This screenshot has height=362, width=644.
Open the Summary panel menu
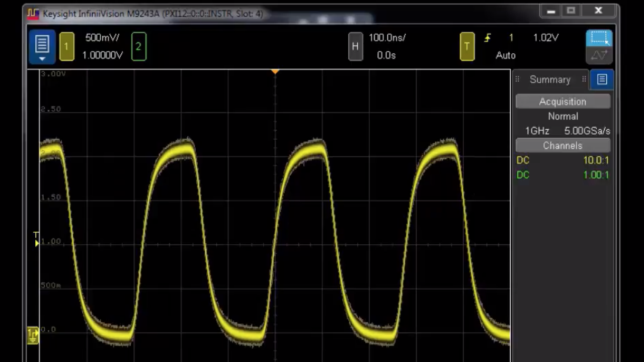click(x=602, y=79)
